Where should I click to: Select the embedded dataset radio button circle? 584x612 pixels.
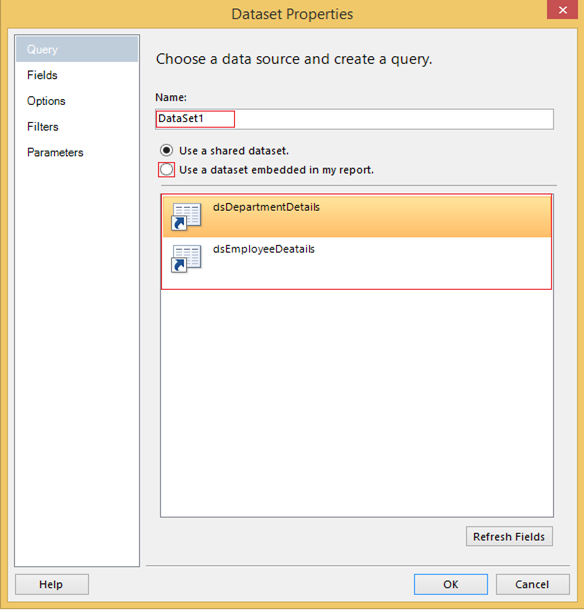coord(166,169)
